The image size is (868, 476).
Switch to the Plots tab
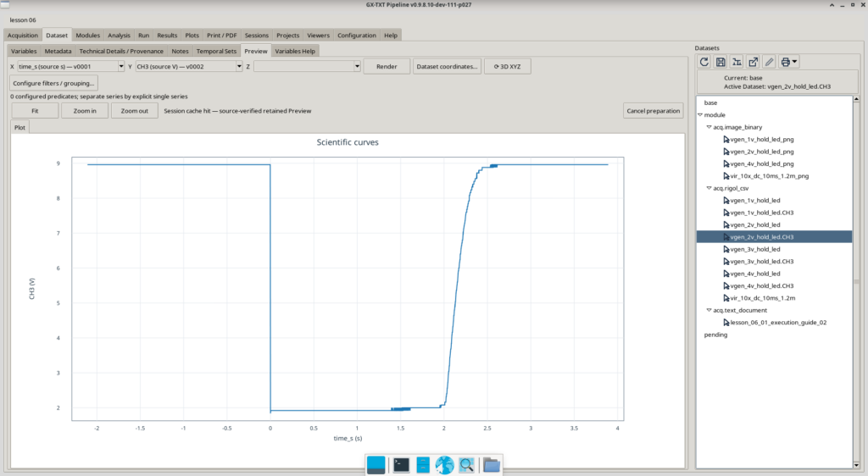(x=192, y=36)
